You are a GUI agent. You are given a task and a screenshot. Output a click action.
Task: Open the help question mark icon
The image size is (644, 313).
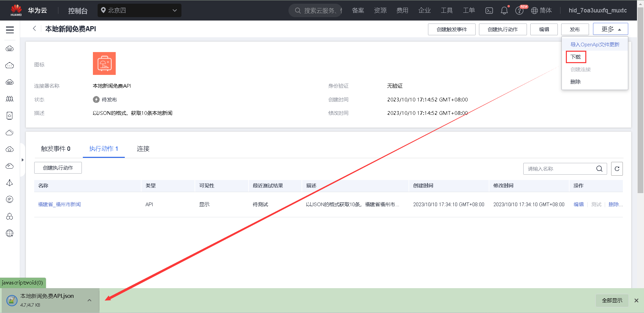(519, 11)
